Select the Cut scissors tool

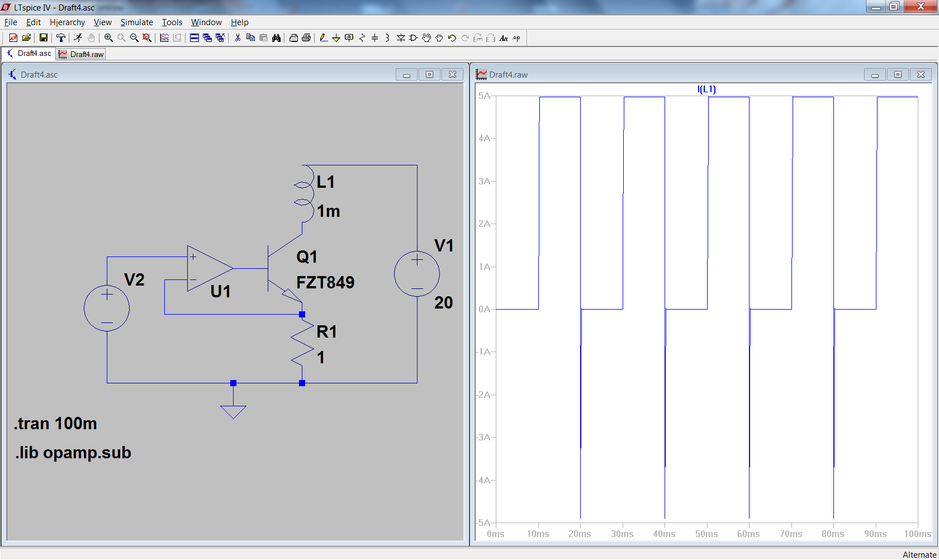238,38
